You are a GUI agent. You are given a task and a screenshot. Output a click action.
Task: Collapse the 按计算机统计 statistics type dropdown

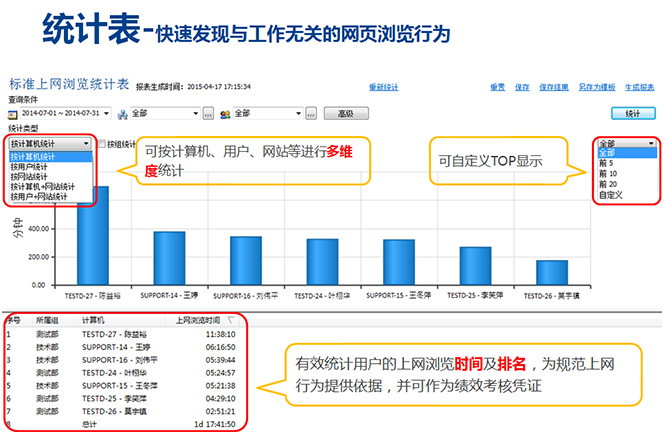pyautogui.click(x=91, y=144)
